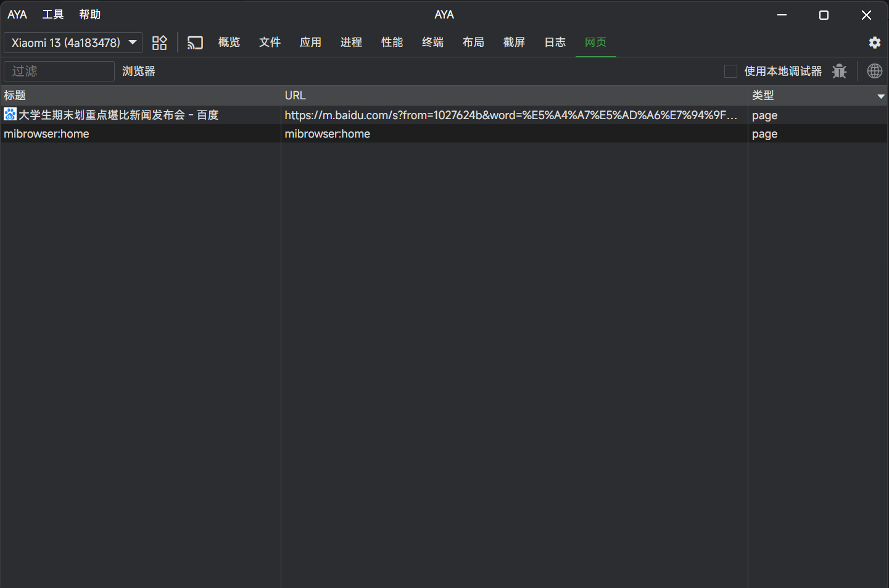Focus the 过滤 filter input field
This screenshot has height=588, width=889.
pos(59,71)
